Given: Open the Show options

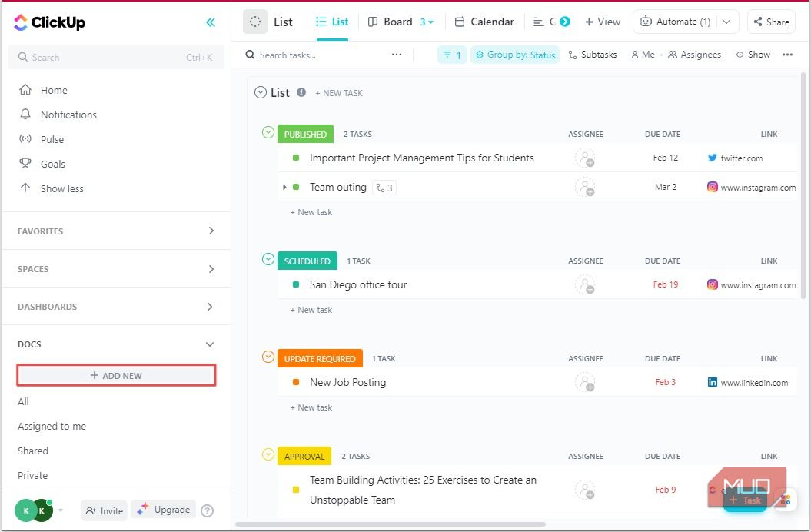Looking at the screenshot, I should coord(753,55).
